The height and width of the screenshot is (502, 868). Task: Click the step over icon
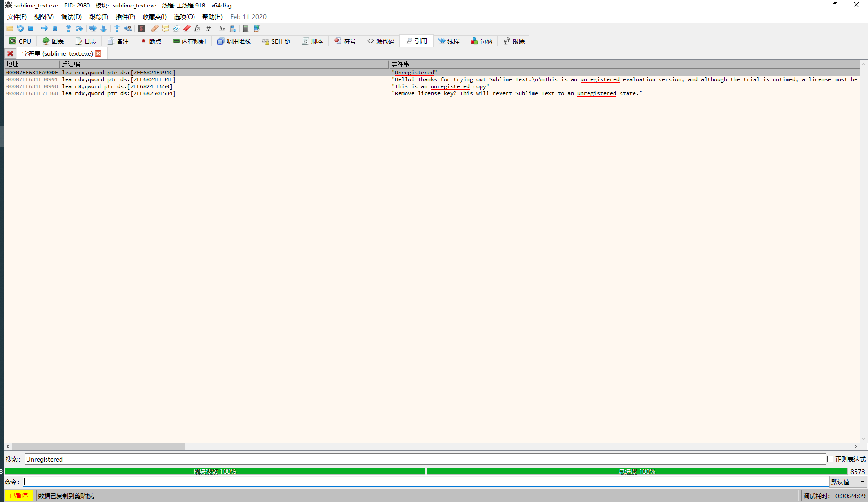[79, 28]
